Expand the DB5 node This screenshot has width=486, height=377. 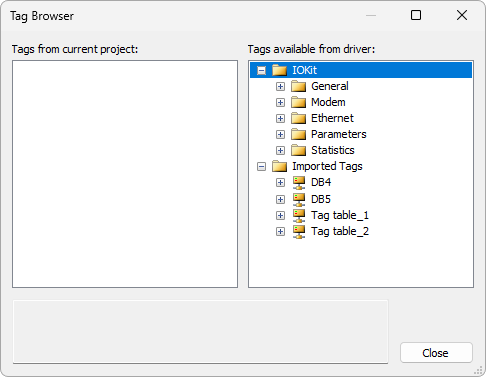(x=280, y=199)
